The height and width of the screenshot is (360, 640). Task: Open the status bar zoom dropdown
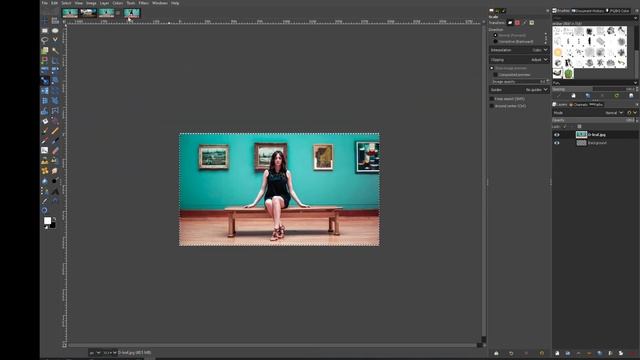pos(109,352)
